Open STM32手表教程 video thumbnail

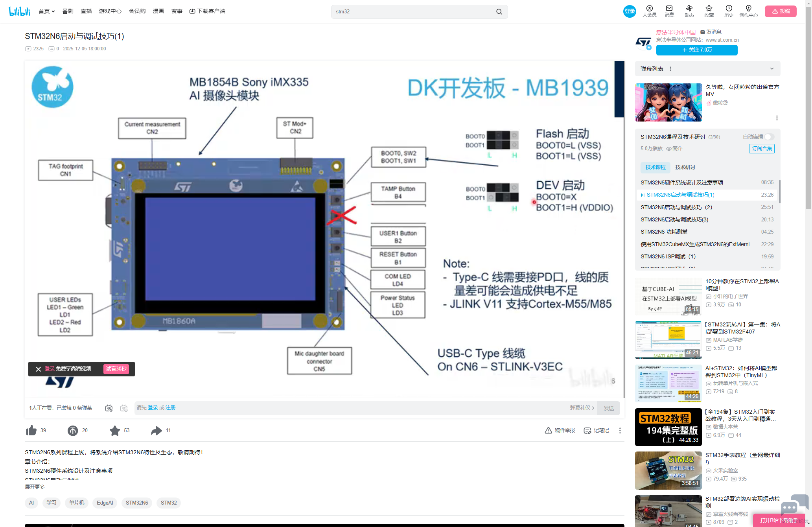click(668, 471)
